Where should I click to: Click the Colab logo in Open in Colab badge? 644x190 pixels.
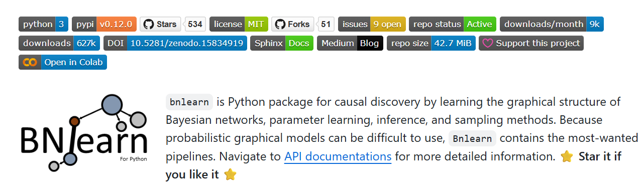(x=30, y=62)
